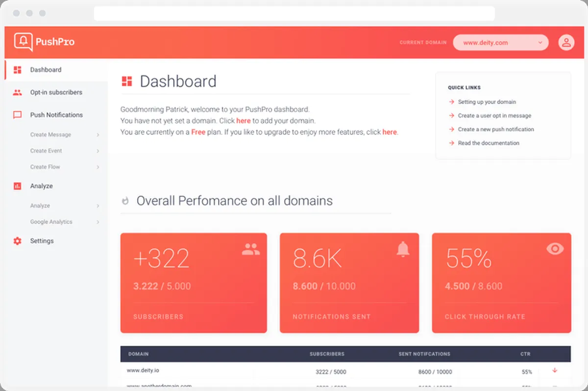Expand the Create Flow chevron
The image size is (588, 391).
98,167
